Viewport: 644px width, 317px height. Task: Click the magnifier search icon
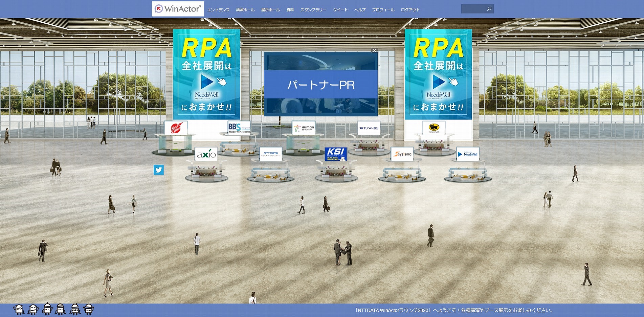pyautogui.click(x=489, y=9)
